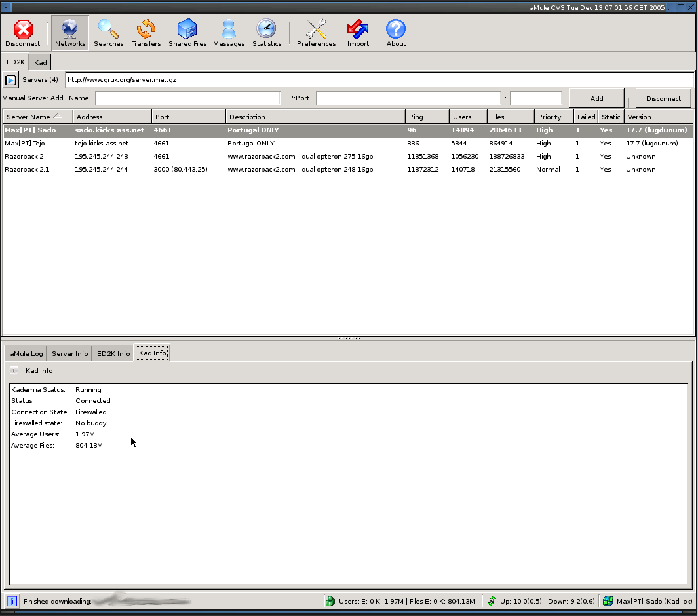Select the Razorback 2 server row
The image size is (698, 616).
(x=24, y=157)
